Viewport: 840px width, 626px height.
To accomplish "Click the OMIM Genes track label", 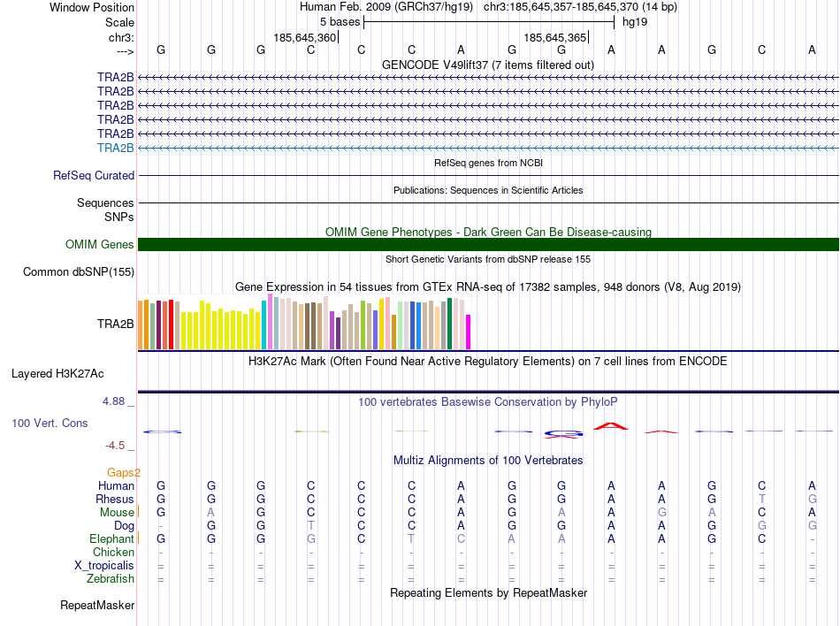I will tap(100, 245).
